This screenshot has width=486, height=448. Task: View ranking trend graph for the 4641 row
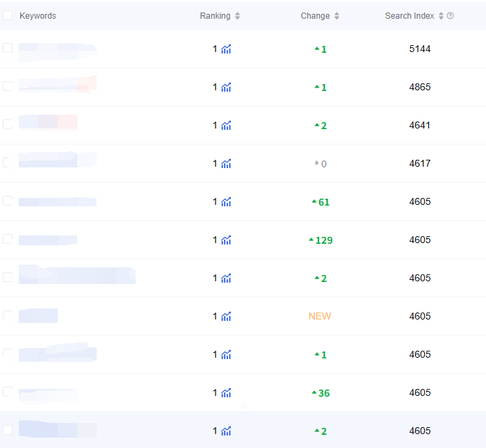226,126
